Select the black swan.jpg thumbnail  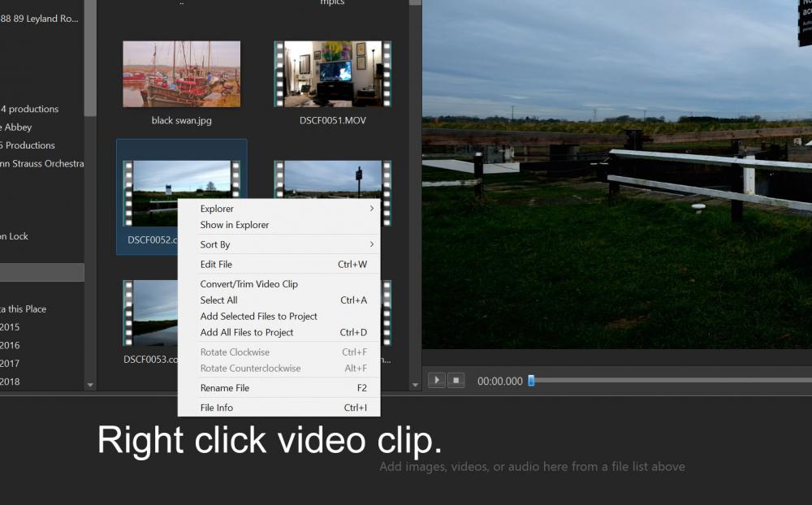point(181,74)
